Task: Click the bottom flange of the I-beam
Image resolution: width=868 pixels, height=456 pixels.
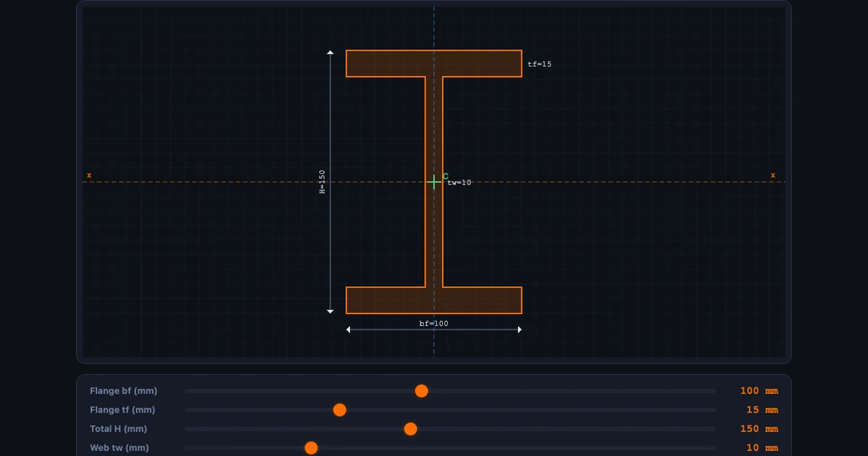Action: 434,300
